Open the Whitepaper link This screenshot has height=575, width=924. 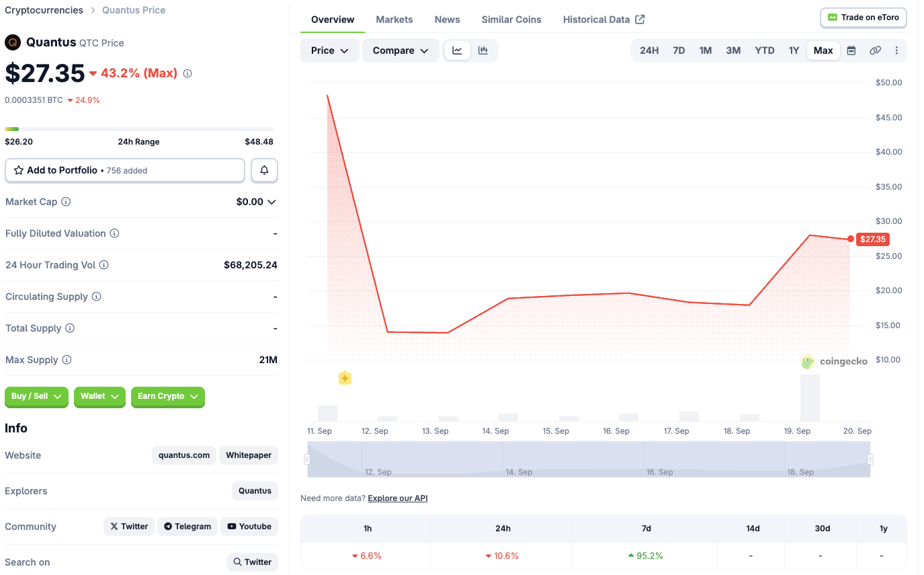(x=249, y=455)
